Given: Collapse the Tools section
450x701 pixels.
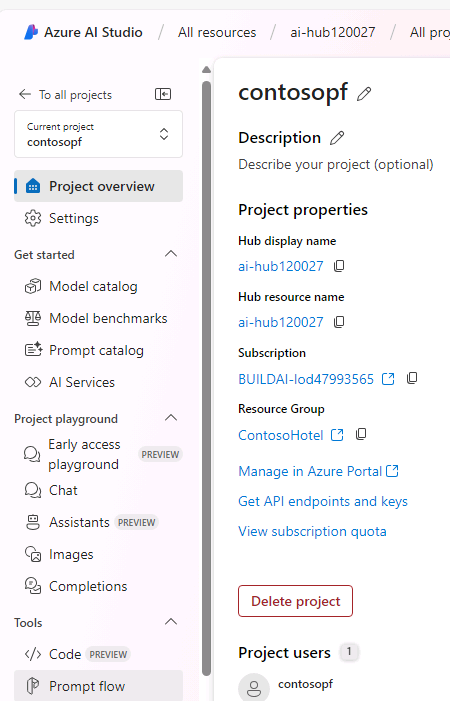Looking at the screenshot, I should (171, 622).
